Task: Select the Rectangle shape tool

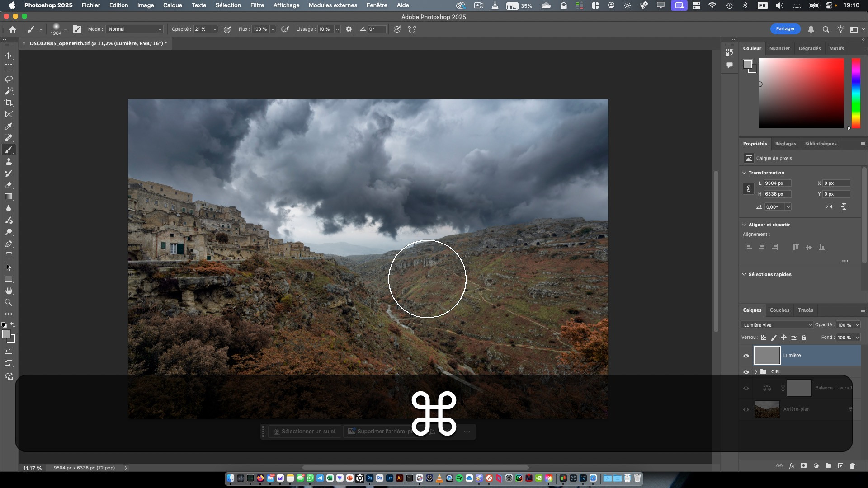Action: (x=9, y=279)
